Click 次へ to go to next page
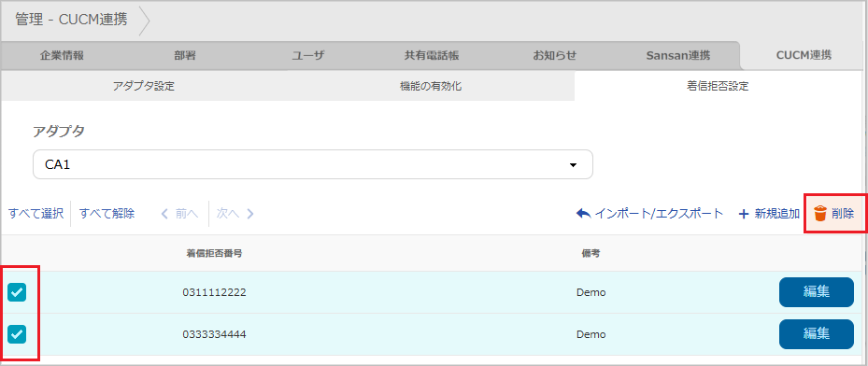Viewport: 868px width, 366px height. pyautogui.click(x=228, y=214)
